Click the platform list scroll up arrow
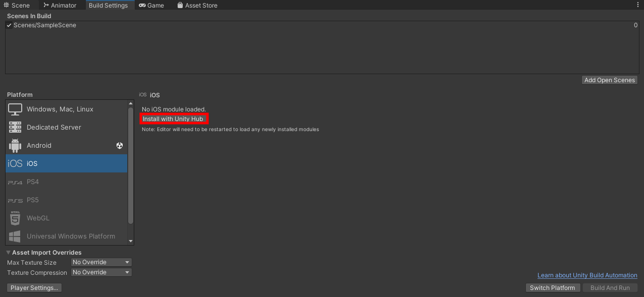This screenshot has height=297, width=644. [131, 103]
